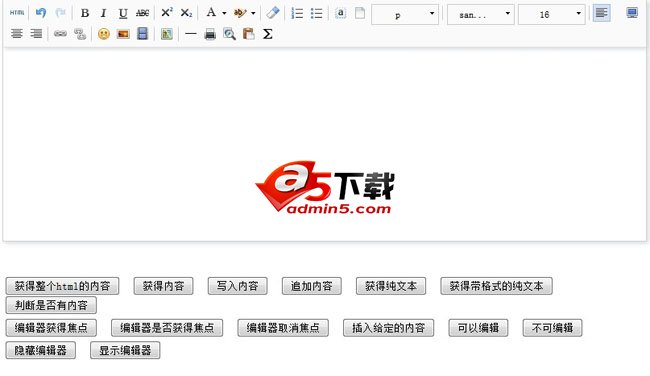Viewport: 650px width, 376px height.
Task: Click the paste clipboard icon
Action: coord(249,34)
